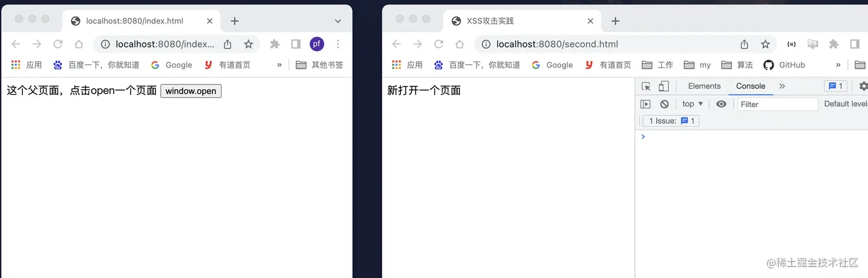Open 百度一下 bookmark in left window
868x278 pixels.
tap(96, 65)
